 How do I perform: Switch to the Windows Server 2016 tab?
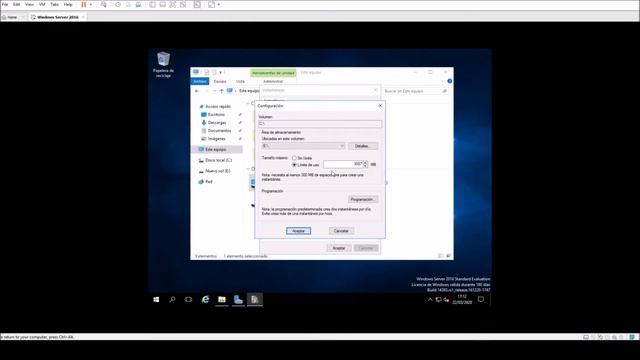[58, 17]
